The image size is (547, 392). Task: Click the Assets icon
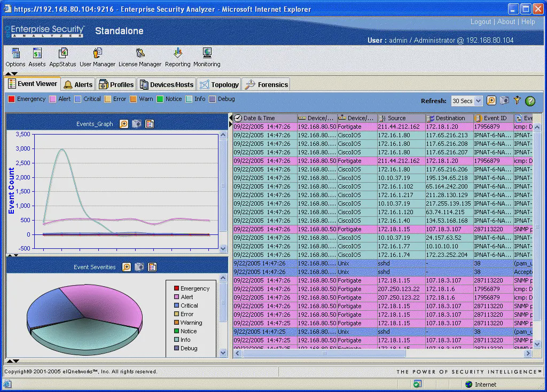pos(37,53)
